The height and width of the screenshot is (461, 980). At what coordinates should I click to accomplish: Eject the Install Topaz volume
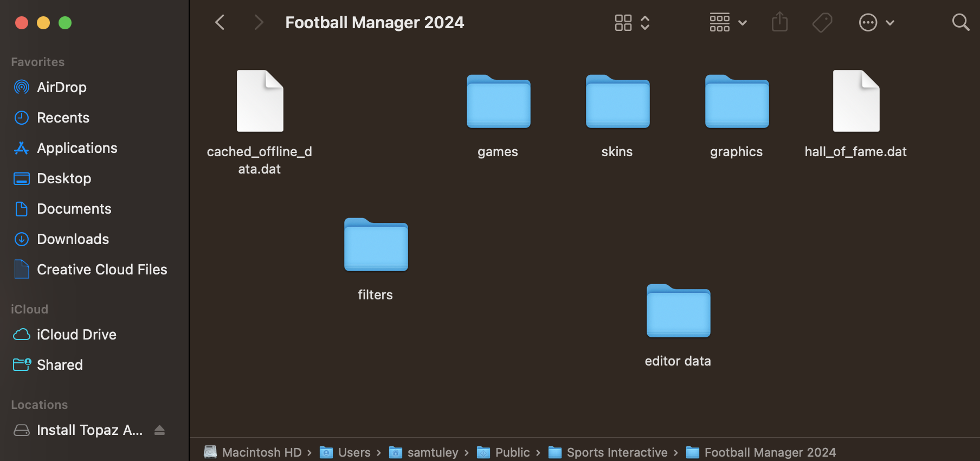point(159,430)
